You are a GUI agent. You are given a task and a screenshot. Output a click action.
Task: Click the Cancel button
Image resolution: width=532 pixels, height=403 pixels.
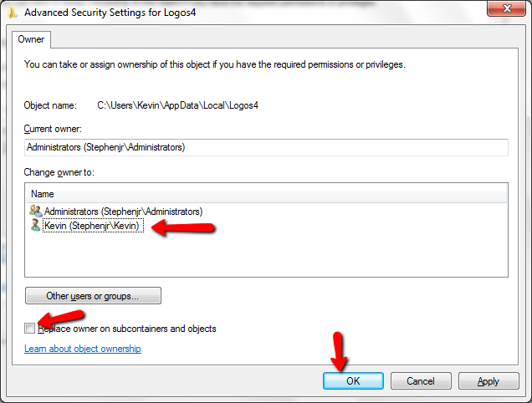421,381
